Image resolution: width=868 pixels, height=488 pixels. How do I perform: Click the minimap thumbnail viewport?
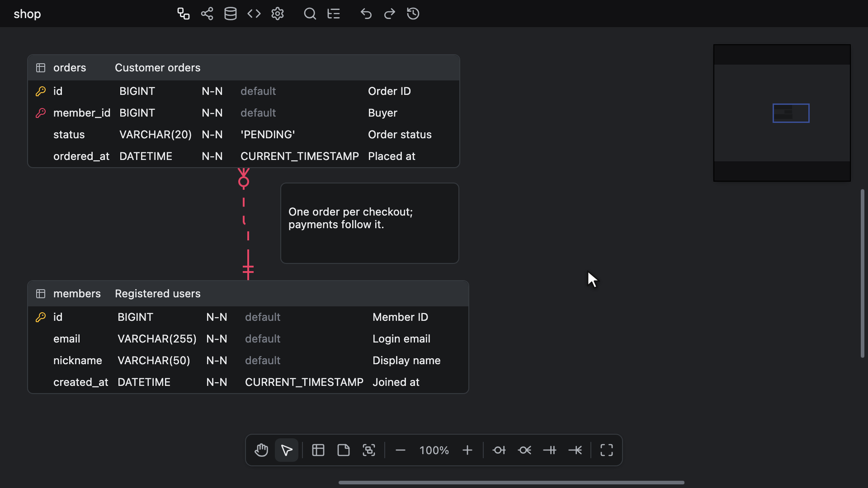[791, 113]
